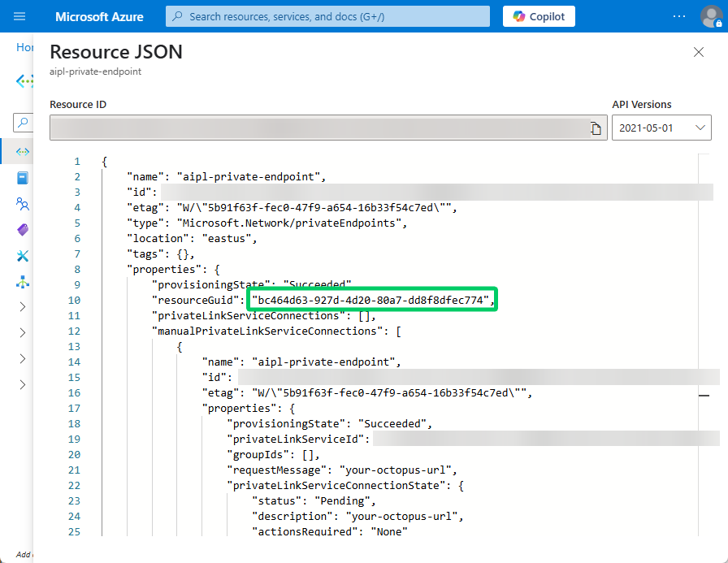The height and width of the screenshot is (563, 728).
Task: Expand the third collapsed sidebar section chevron
Action: pyautogui.click(x=22, y=359)
